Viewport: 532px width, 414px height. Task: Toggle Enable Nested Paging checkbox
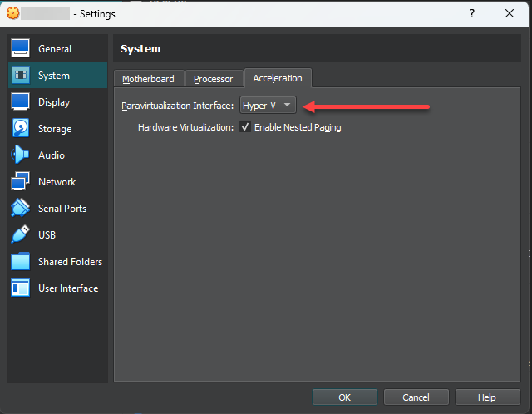pos(245,127)
